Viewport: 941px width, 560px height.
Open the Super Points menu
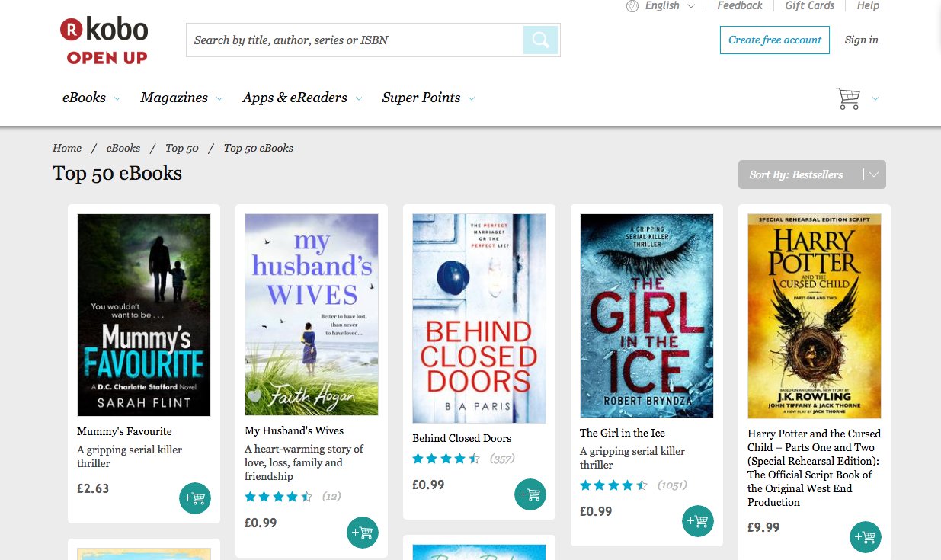pos(421,98)
